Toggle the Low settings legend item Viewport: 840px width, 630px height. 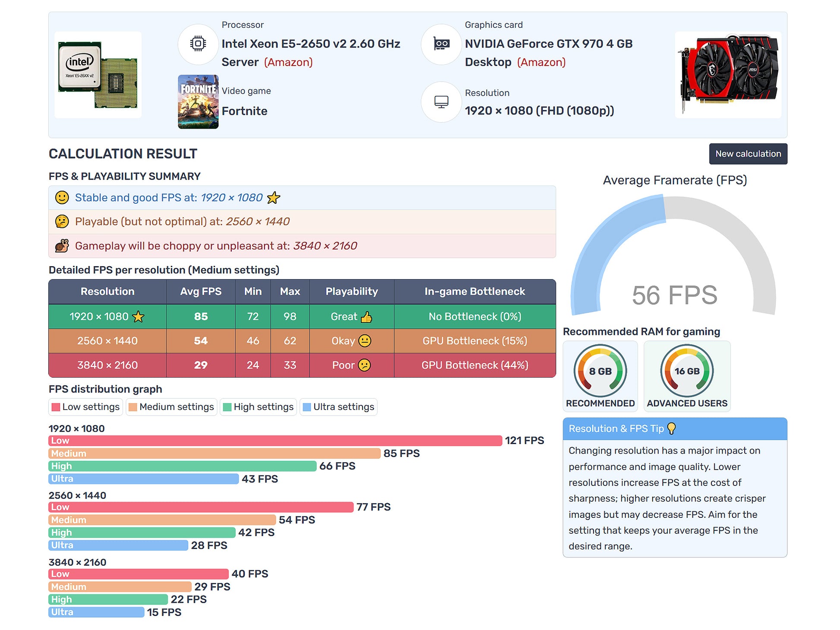click(x=85, y=407)
